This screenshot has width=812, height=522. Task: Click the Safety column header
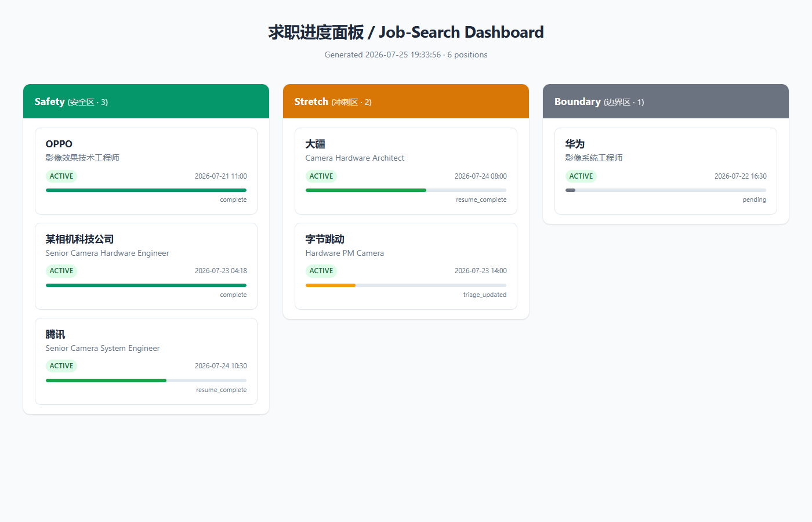(146, 101)
